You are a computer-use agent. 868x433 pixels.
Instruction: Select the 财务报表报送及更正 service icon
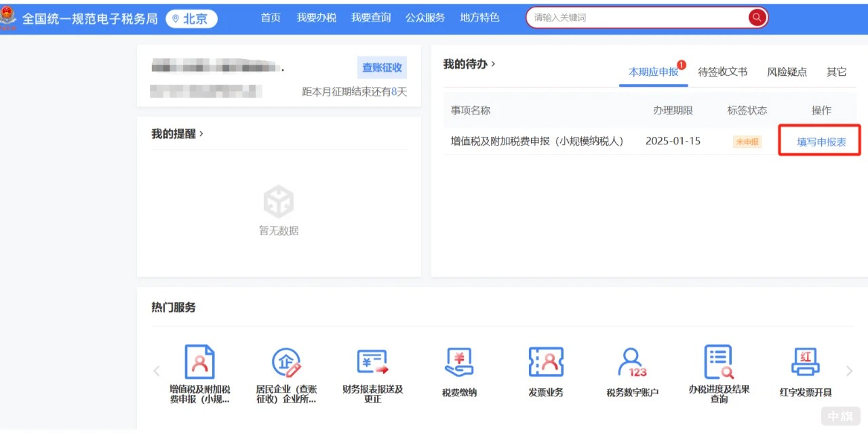374,363
